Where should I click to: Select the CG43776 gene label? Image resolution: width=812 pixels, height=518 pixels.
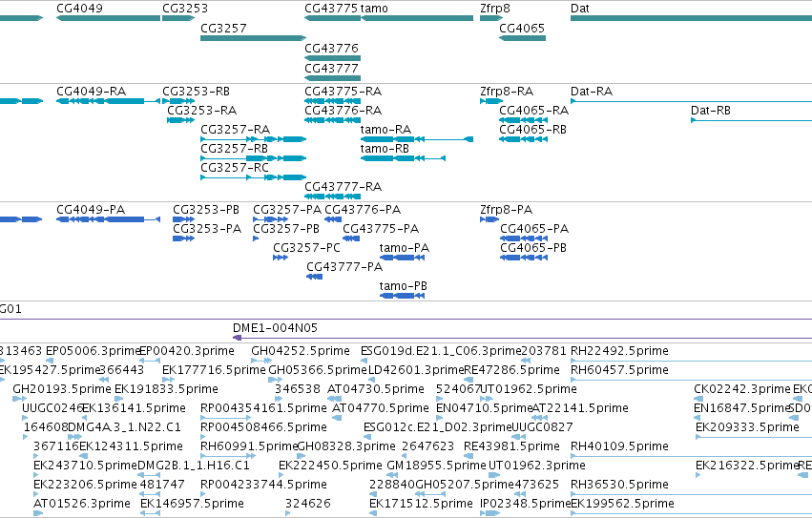[x=331, y=48]
